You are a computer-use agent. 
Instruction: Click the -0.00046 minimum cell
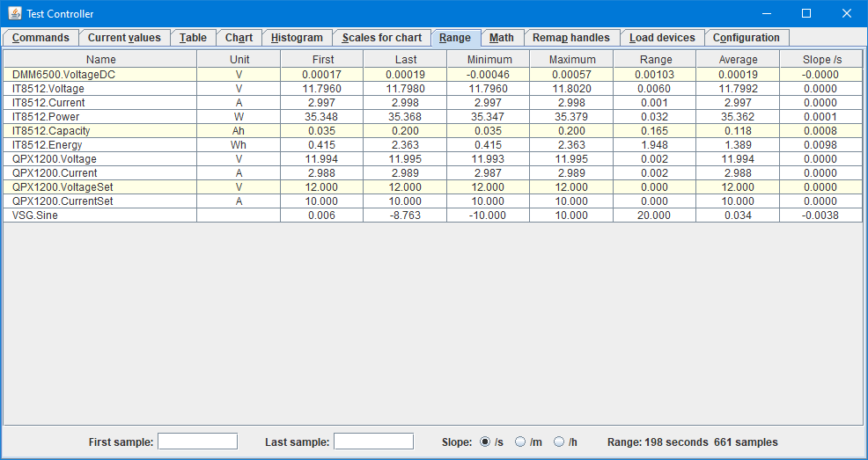point(489,75)
